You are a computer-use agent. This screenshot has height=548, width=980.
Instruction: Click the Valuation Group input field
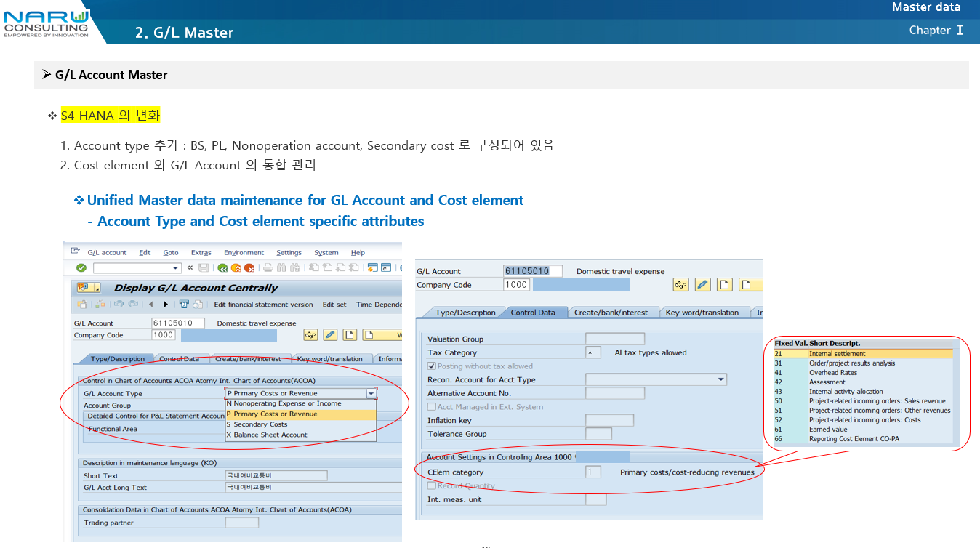coord(615,339)
